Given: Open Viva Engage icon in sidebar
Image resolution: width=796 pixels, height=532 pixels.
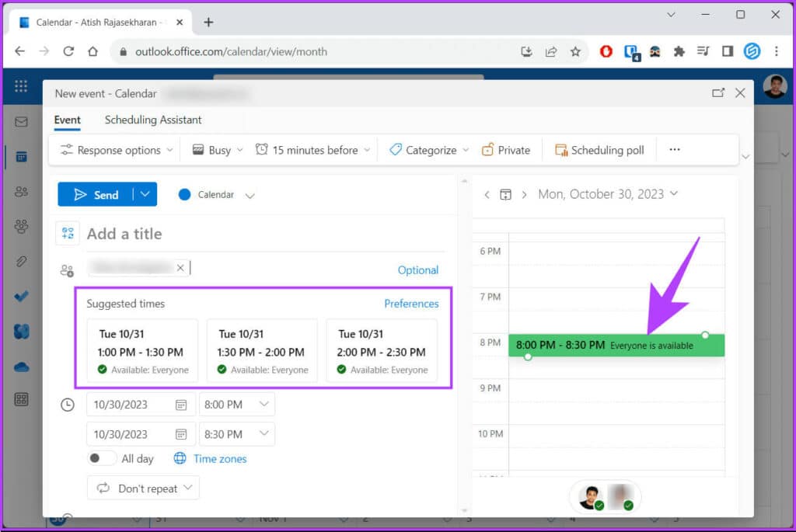Looking at the screenshot, I should coord(21,331).
